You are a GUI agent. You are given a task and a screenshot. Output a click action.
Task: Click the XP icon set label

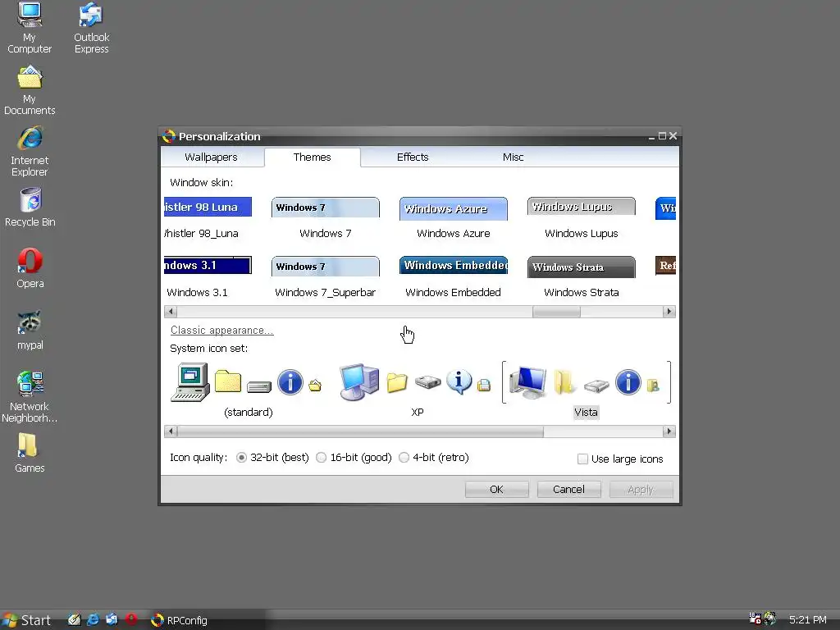pos(417,412)
